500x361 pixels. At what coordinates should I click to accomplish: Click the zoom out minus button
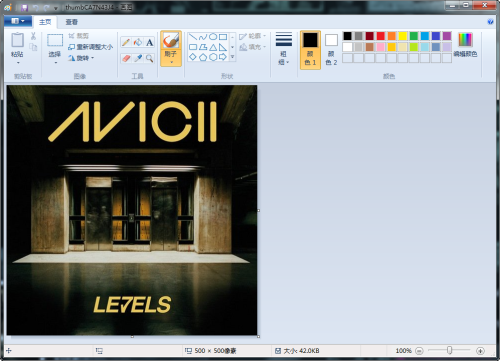click(x=419, y=351)
